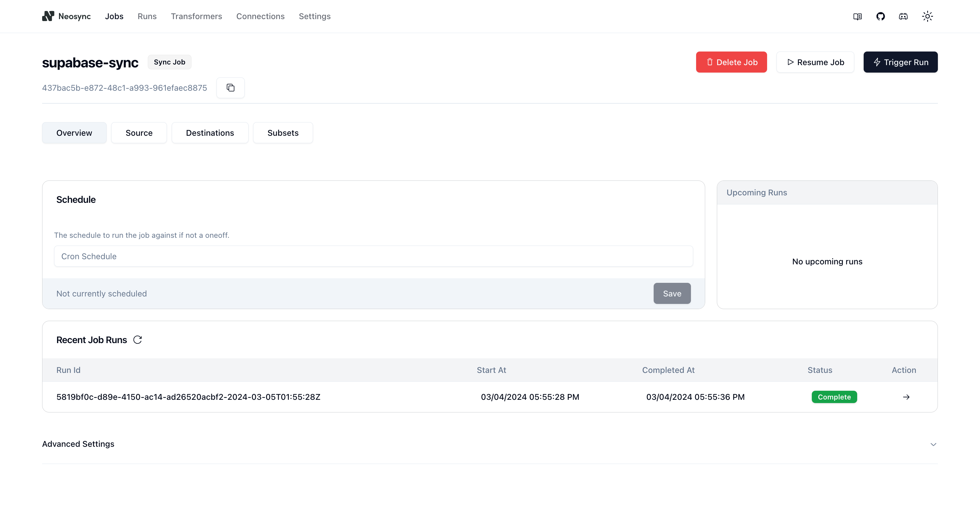Switch to the Subsets tab
980x520 pixels.
tap(283, 133)
